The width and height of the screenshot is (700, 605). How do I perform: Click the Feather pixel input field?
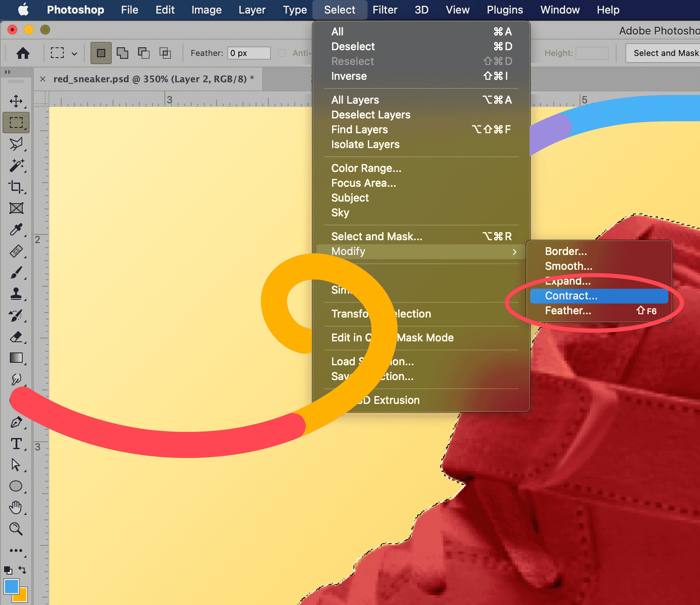(x=249, y=53)
